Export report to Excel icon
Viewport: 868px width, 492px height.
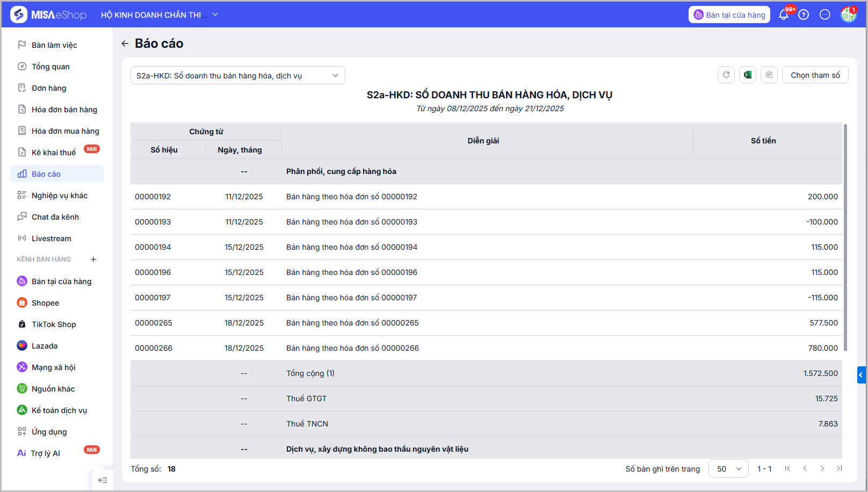[x=748, y=75]
